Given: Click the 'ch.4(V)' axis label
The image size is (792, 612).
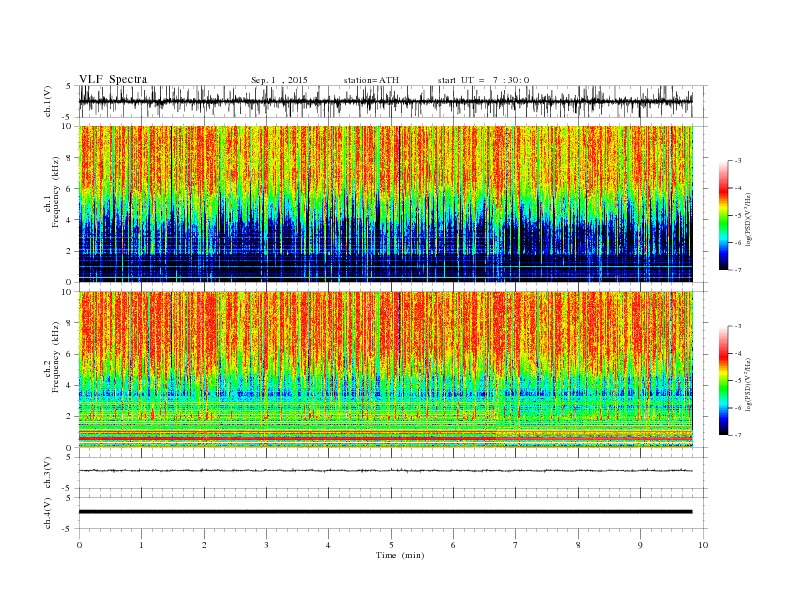Looking at the screenshot, I should pyautogui.click(x=48, y=513).
